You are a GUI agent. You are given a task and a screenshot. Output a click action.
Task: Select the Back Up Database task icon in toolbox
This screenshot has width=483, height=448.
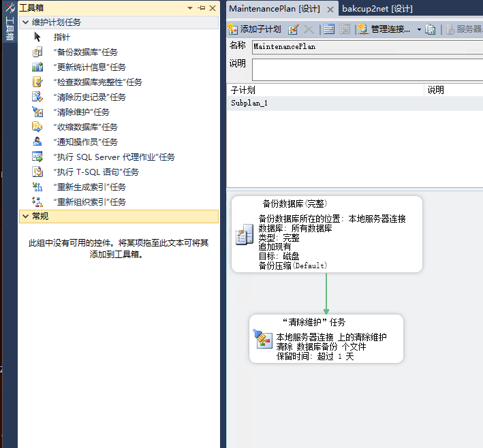pyautogui.click(x=37, y=52)
